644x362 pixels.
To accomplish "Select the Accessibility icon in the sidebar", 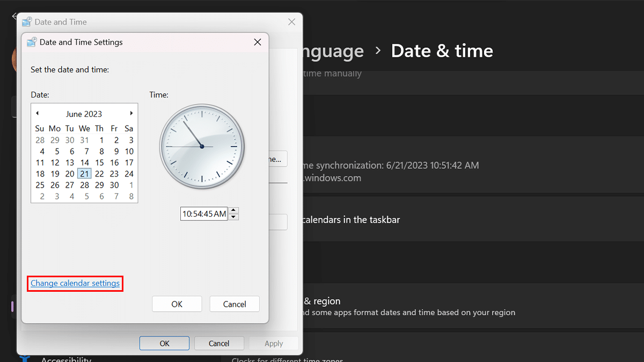I will click(x=24, y=358).
